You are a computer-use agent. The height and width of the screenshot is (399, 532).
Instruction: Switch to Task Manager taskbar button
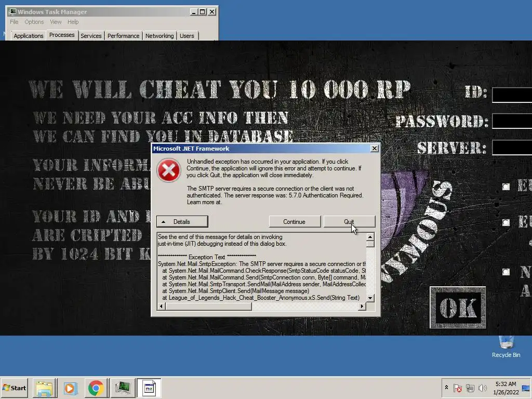[123, 388]
